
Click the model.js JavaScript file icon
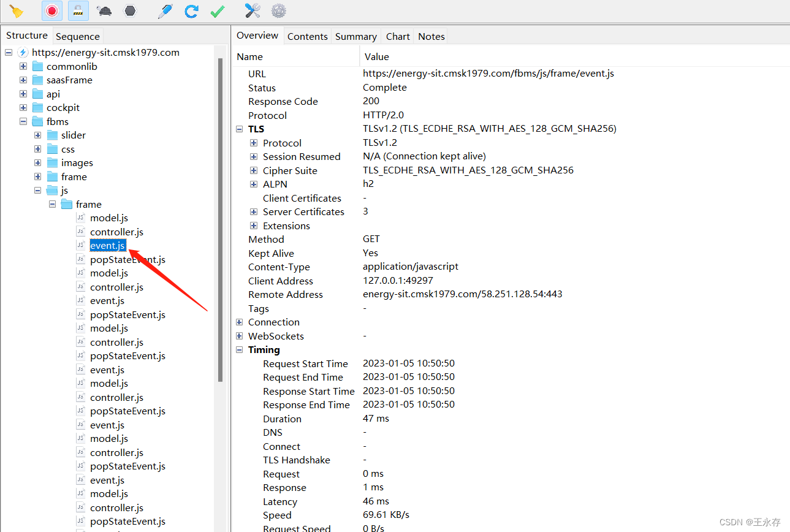tap(81, 218)
